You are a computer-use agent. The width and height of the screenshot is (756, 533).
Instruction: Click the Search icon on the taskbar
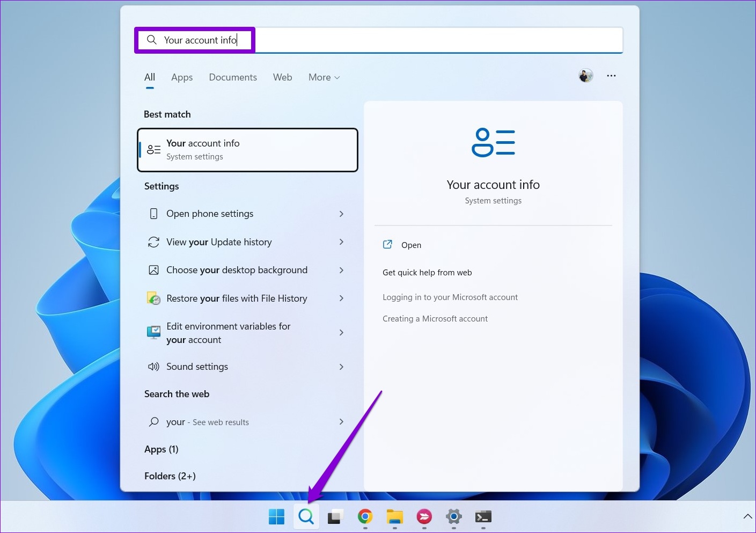[x=306, y=517]
